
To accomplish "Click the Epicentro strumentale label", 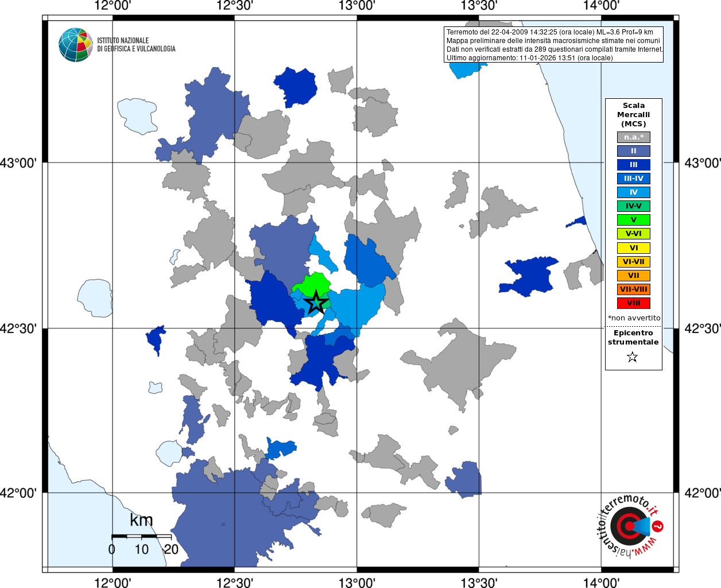I will 633,338.
